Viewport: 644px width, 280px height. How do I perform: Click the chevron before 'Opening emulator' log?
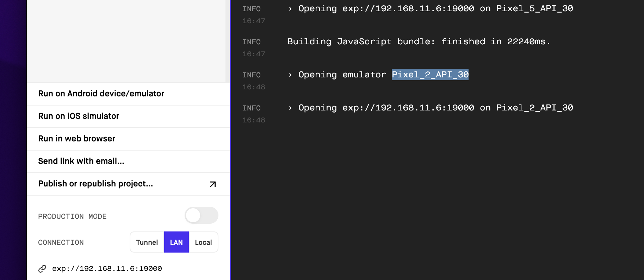(x=290, y=75)
